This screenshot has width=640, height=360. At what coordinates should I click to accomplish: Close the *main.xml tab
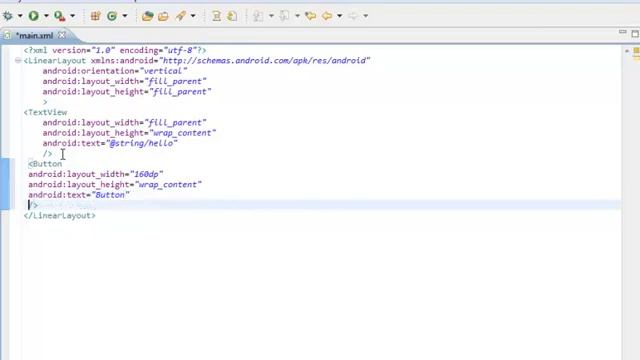[x=62, y=35]
